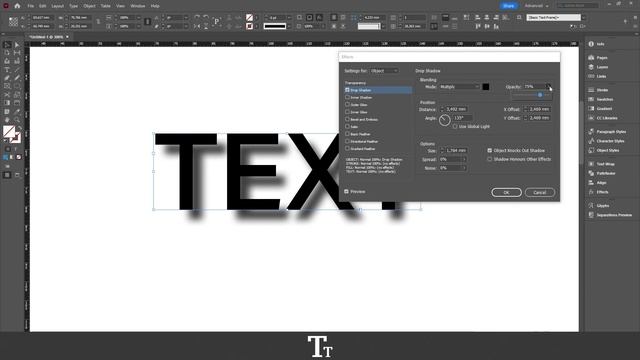Open the Text Wrap panel

[x=602, y=164]
